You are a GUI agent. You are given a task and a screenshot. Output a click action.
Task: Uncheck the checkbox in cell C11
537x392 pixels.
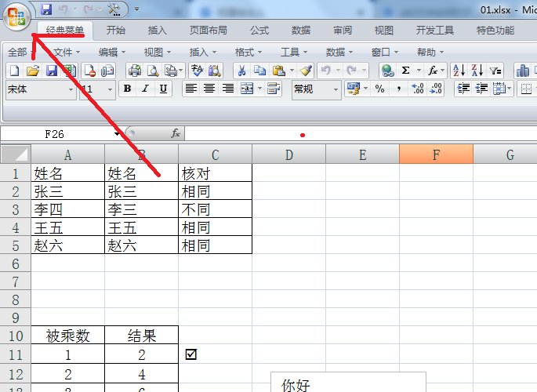(190, 354)
